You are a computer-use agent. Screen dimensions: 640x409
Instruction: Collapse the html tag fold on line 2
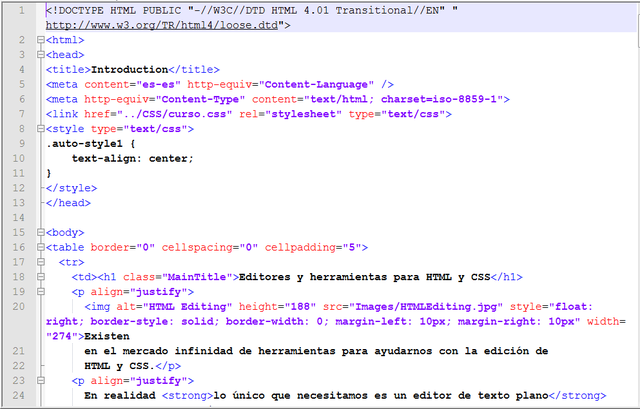click(x=40, y=40)
